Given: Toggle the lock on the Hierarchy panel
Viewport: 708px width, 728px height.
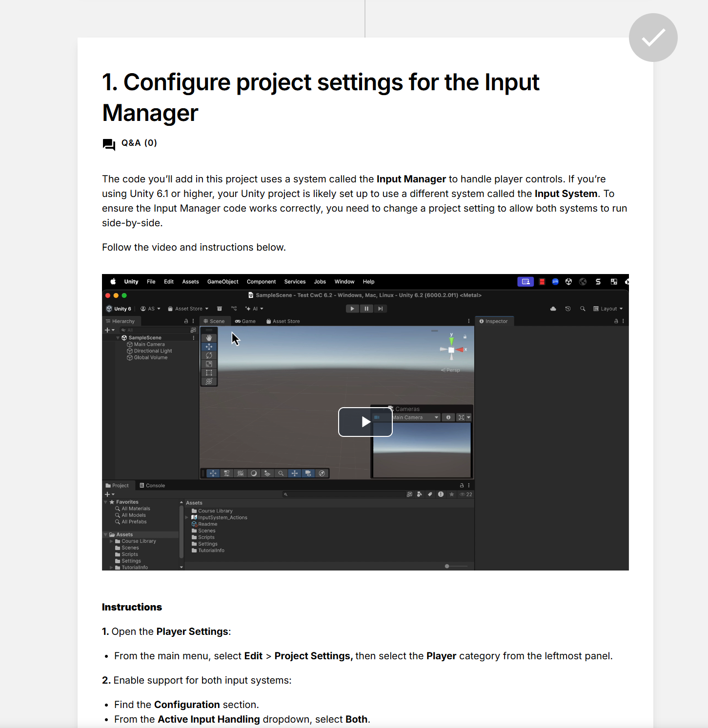Looking at the screenshot, I should pyautogui.click(x=186, y=321).
